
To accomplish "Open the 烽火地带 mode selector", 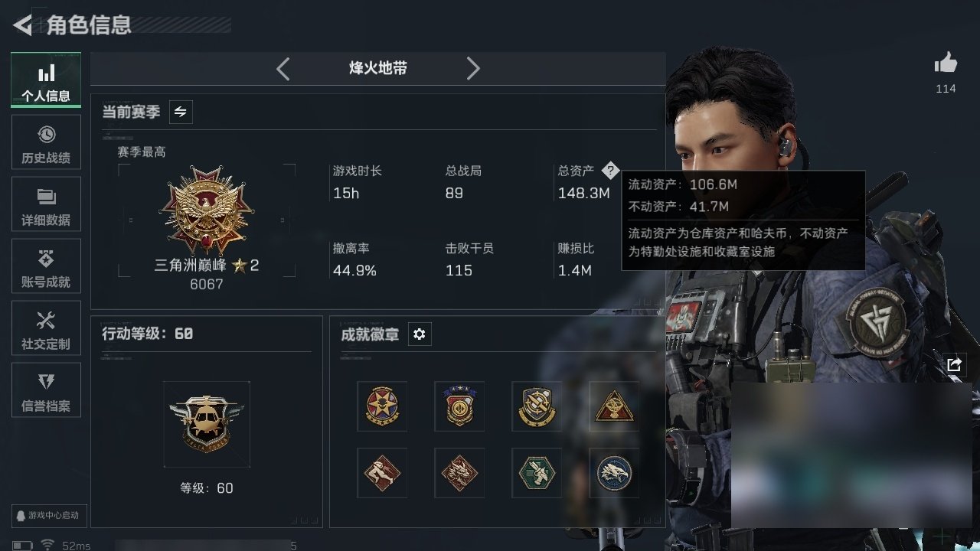I will (x=378, y=69).
